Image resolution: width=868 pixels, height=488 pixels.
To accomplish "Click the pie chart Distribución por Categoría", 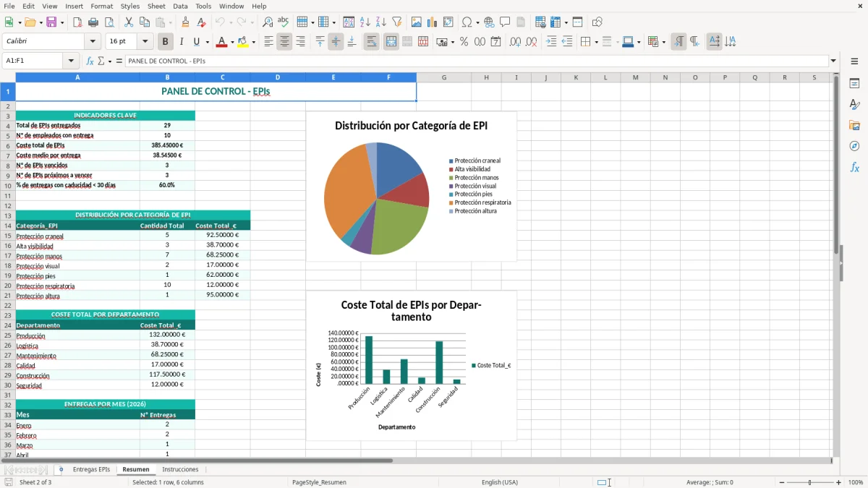I will coord(412,187).
